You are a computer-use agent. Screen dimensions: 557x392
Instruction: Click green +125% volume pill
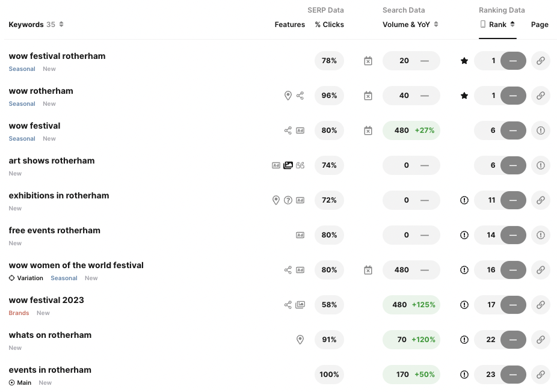click(411, 305)
